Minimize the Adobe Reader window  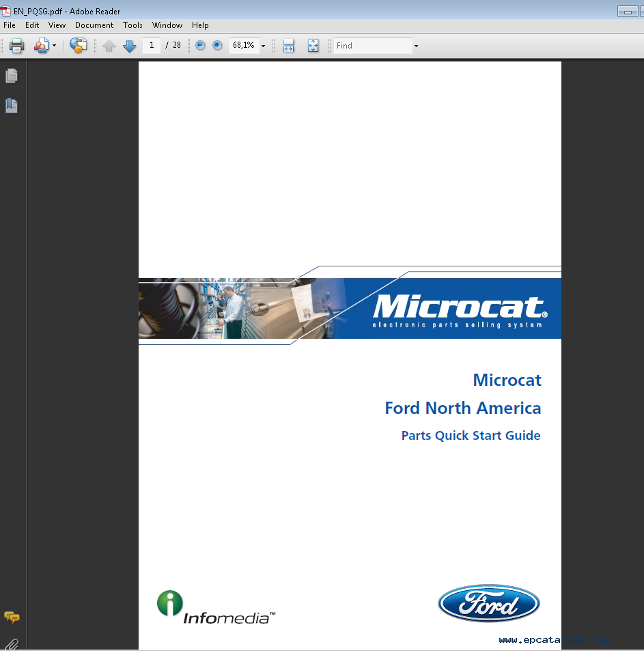(628, 12)
